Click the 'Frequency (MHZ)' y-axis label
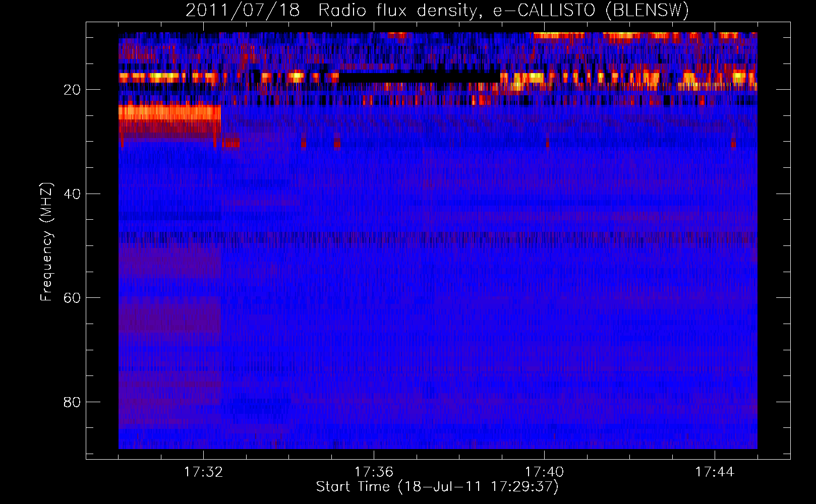This screenshot has height=504, width=816. coord(46,242)
